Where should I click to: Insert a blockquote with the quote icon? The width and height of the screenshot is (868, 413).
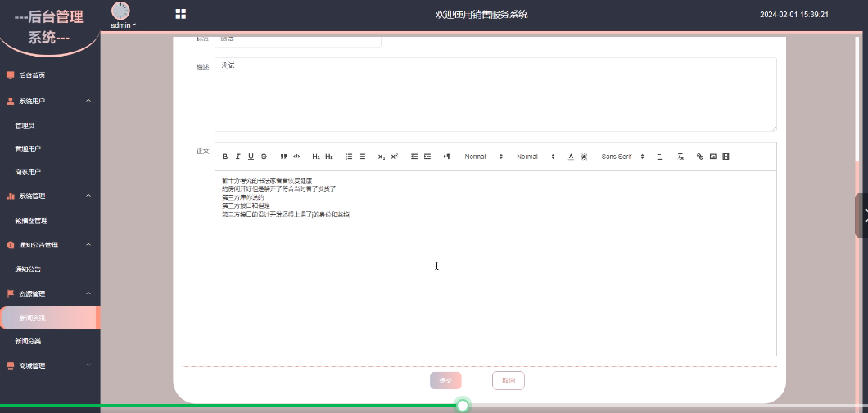[x=283, y=157]
